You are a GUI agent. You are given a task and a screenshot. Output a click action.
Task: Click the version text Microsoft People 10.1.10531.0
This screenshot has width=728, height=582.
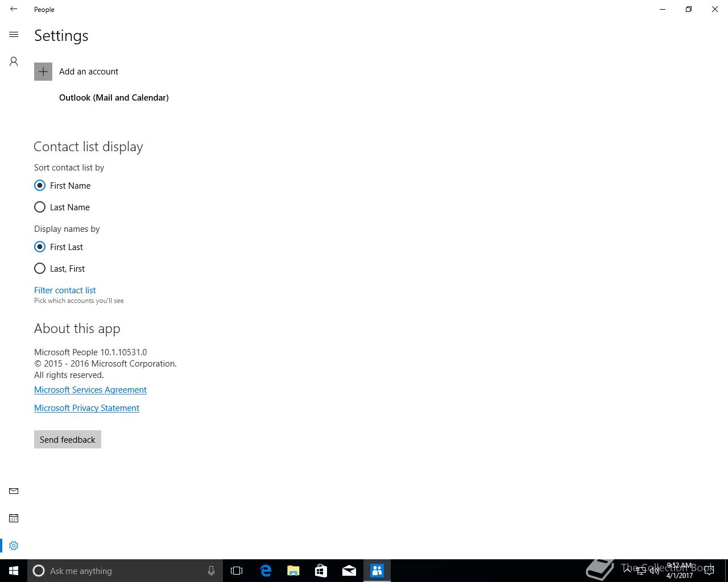point(90,352)
